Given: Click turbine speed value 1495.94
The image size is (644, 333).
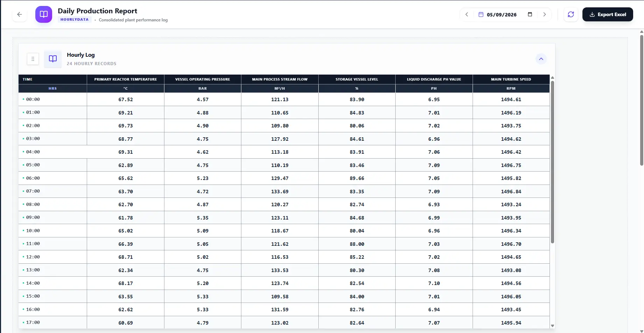Looking at the screenshot, I should pyautogui.click(x=511, y=323).
